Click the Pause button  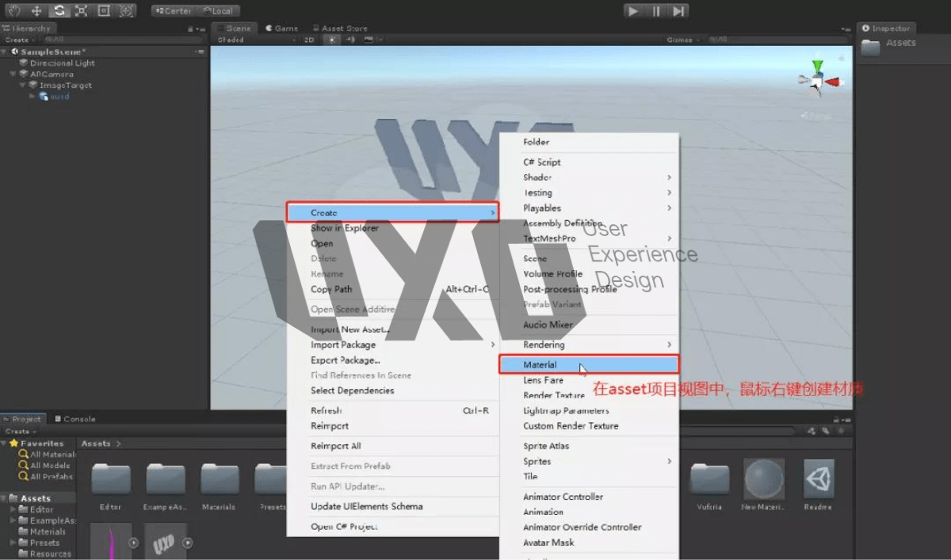656,11
